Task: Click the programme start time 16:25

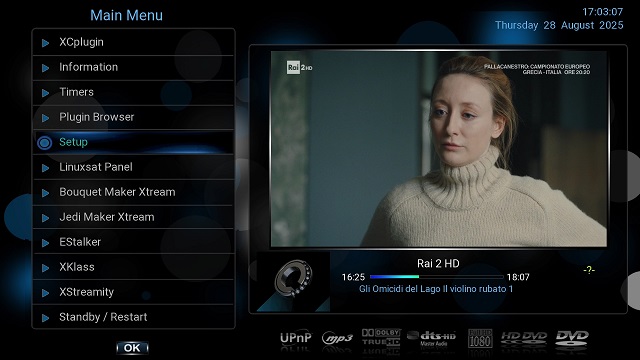Action: pyautogui.click(x=353, y=277)
